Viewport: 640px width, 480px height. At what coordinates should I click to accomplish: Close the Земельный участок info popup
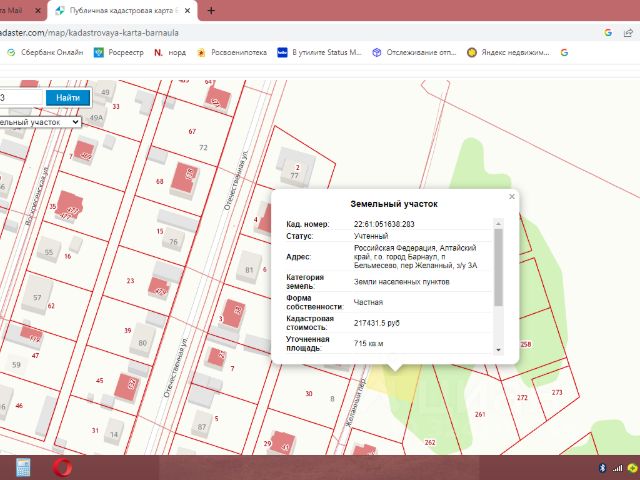click(x=512, y=197)
